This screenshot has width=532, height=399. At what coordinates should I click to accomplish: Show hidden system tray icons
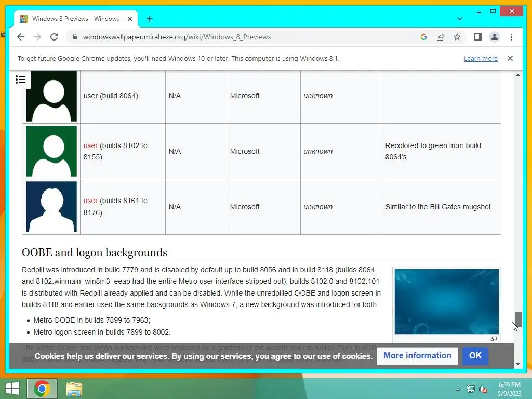click(458, 389)
